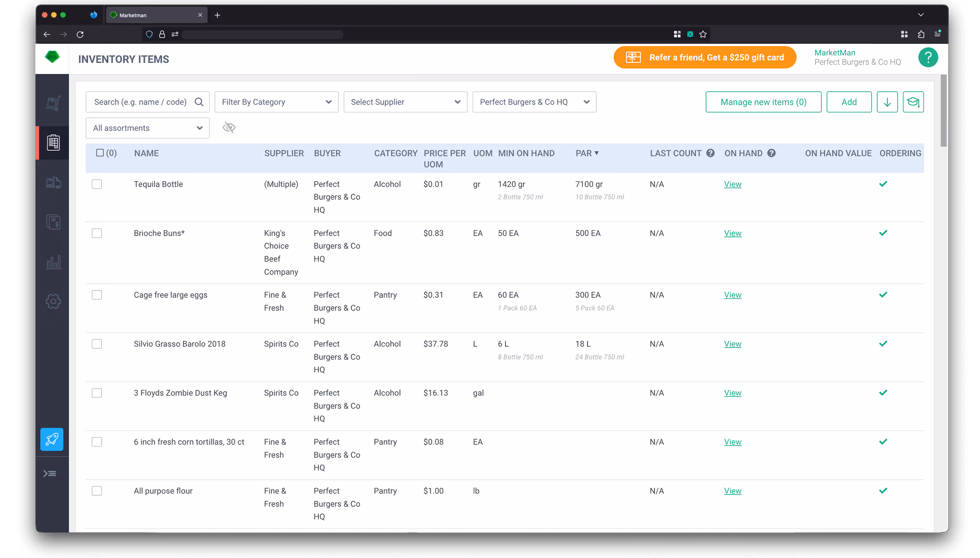Click the page vertical scrollbar thumb
Image resolution: width=980 pixels, height=558 pixels.
tap(943, 110)
